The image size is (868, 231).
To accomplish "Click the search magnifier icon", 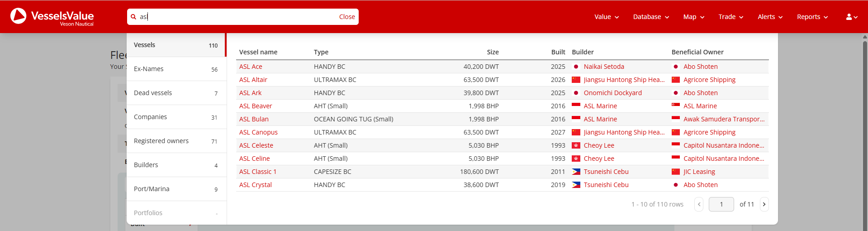I will point(133,17).
